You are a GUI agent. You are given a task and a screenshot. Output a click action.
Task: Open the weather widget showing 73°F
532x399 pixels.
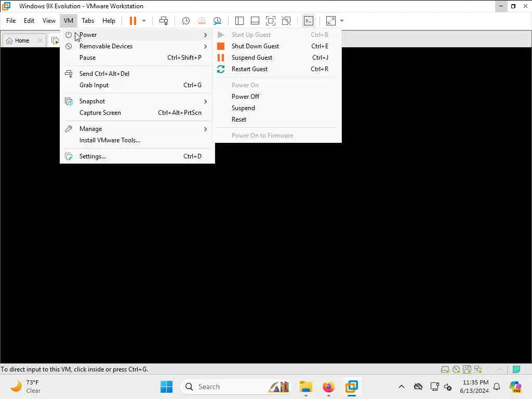click(25, 387)
